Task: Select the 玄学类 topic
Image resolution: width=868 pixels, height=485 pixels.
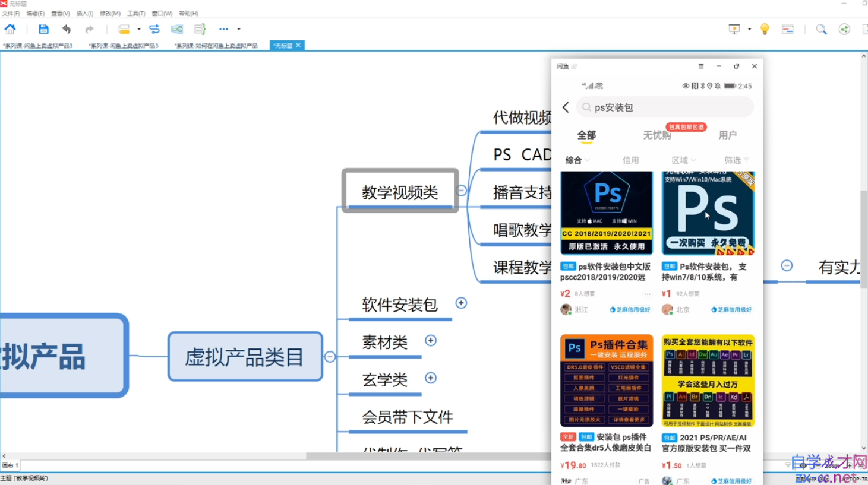Action: pyautogui.click(x=385, y=380)
